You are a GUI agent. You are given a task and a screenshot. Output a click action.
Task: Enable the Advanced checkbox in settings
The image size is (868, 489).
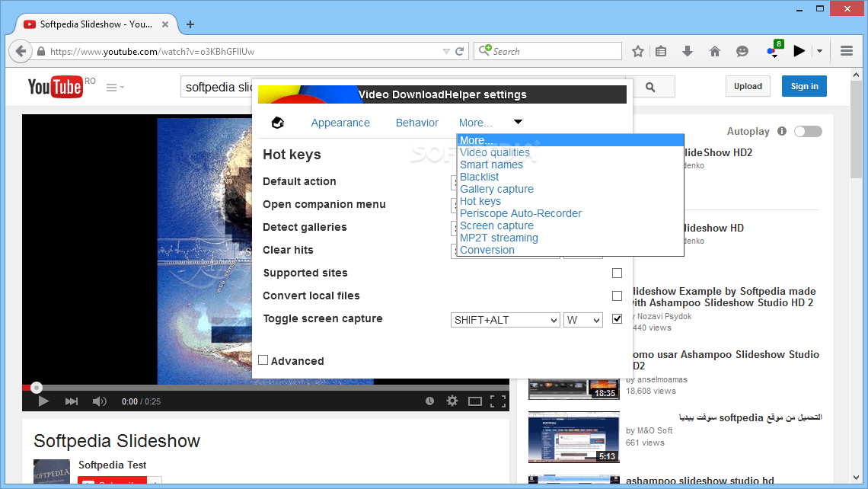tap(263, 360)
